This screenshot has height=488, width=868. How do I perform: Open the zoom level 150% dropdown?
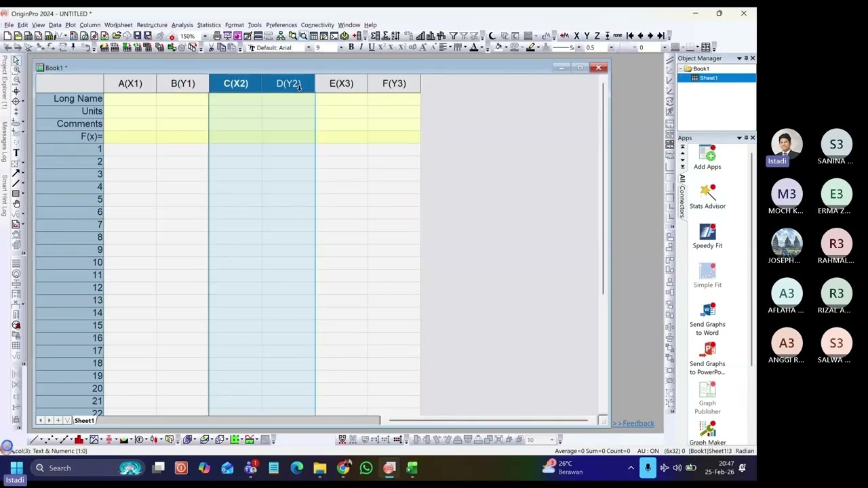tap(204, 35)
